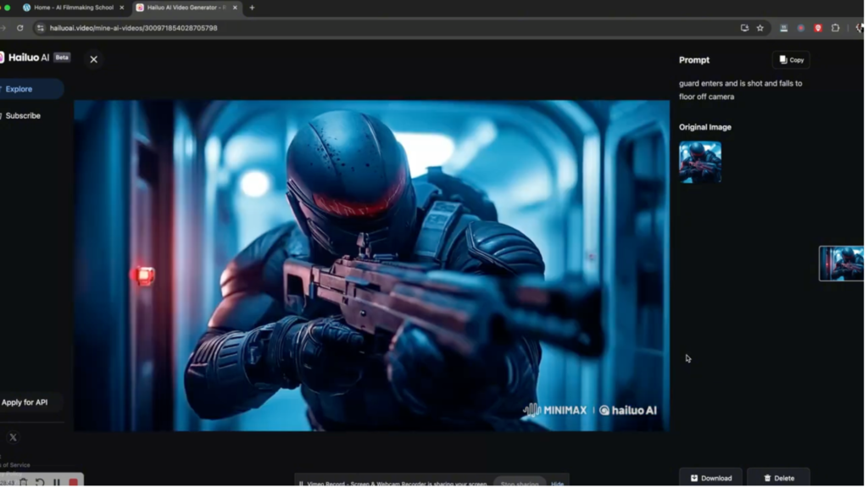Open a new browser tab
This screenshot has height=488, width=868.
pos(253,8)
